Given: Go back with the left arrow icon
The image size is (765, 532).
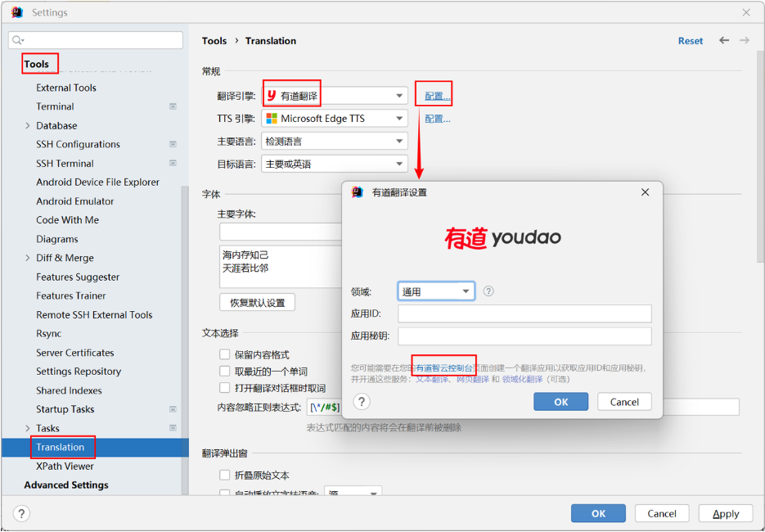Looking at the screenshot, I should click(724, 40).
